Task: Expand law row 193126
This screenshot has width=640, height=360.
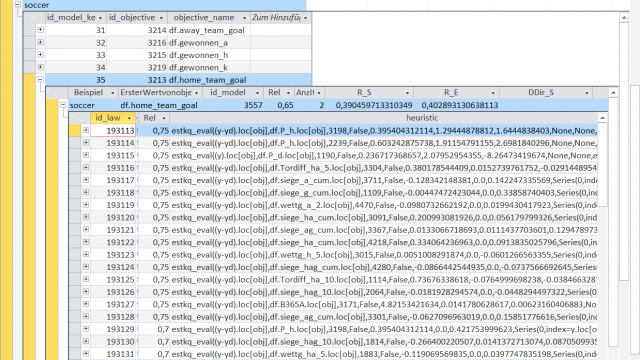Action: (86, 292)
